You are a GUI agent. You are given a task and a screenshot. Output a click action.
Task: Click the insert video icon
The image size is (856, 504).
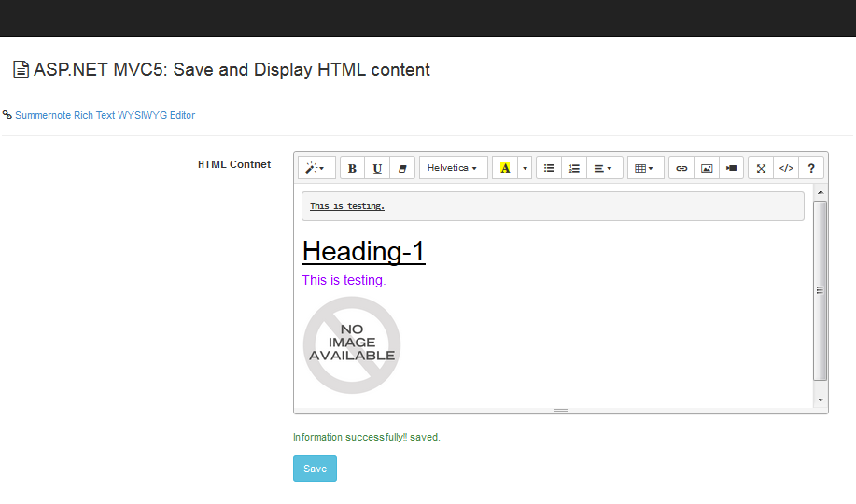732,168
